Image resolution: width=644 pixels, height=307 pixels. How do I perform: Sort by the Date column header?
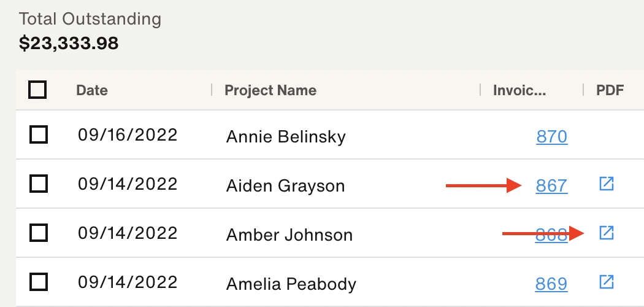(92, 90)
